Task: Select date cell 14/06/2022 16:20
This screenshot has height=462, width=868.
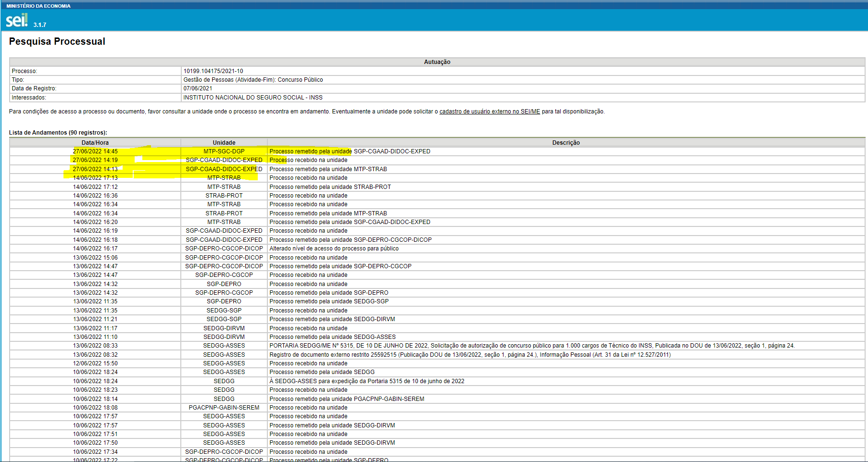Action: point(95,222)
